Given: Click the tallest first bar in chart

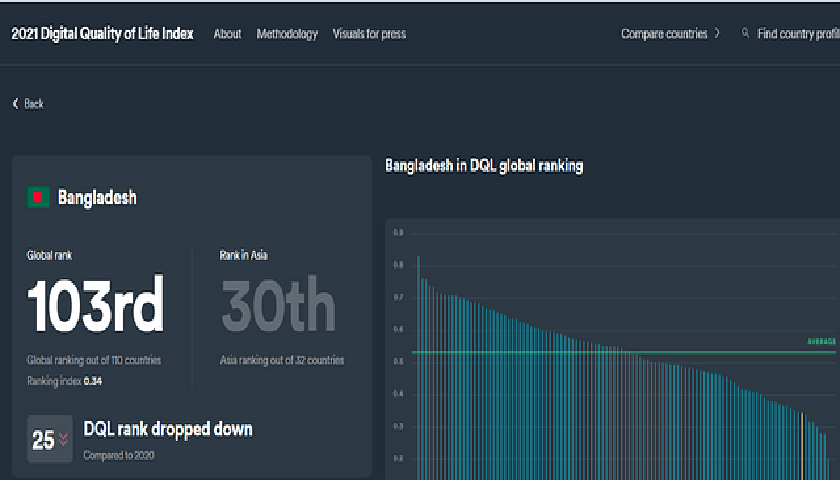Looking at the screenshot, I should tap(418, 368).
